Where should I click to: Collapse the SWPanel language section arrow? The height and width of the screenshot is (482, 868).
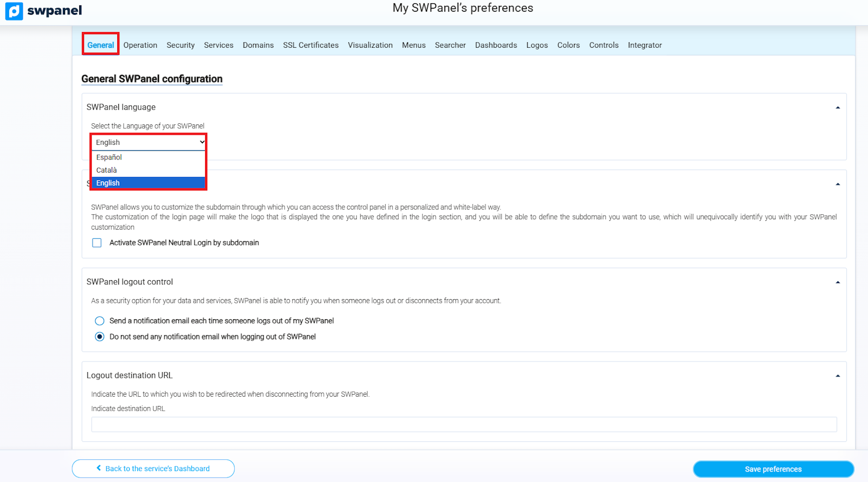point(838,107)
